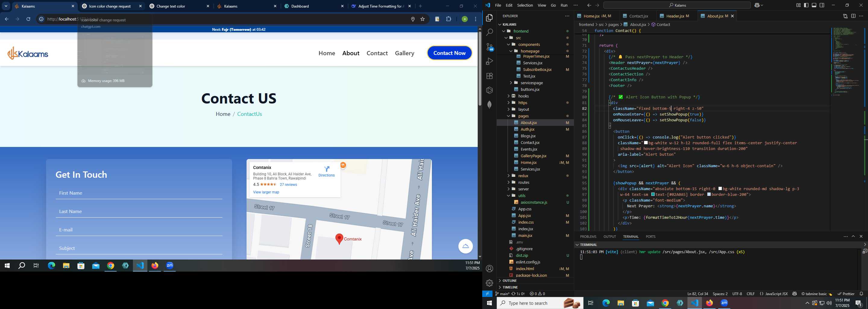The height and width of the screenshot is (309, 868).
Task: Switch to the PROBLEMS panel tab
Action: 588,237
